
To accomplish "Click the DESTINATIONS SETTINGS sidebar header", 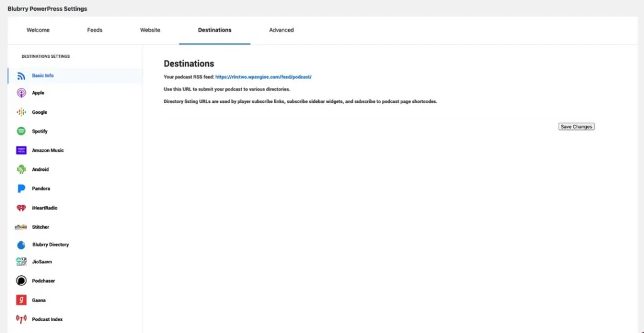I will point(45,57).
